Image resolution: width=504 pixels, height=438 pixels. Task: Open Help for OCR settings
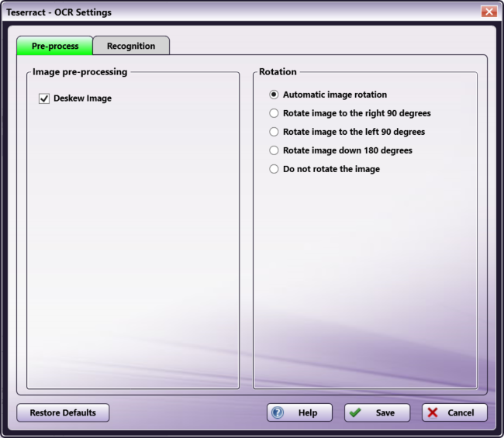299,412
